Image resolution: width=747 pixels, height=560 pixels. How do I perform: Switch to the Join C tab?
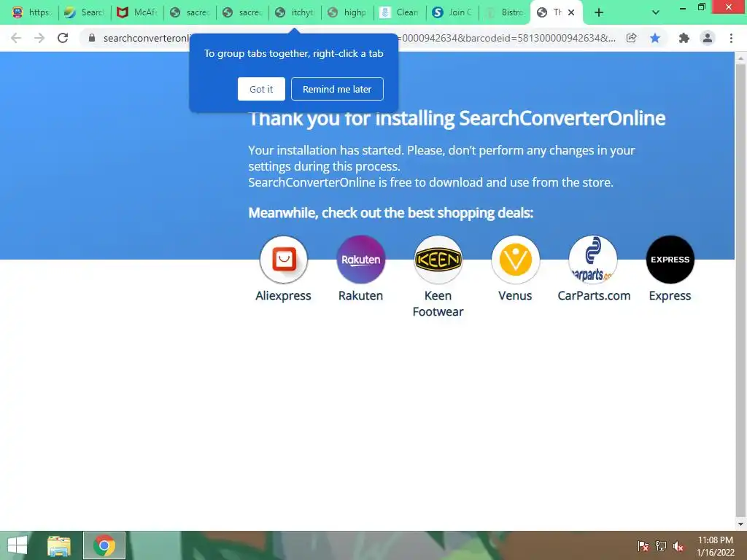pos(452,12)
